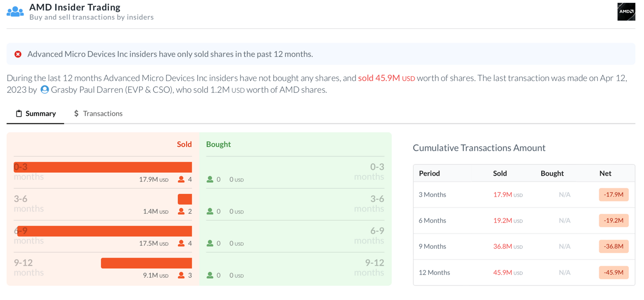Select the Summary tab
This screenshot has width=644, height=300.
[35, 114]
